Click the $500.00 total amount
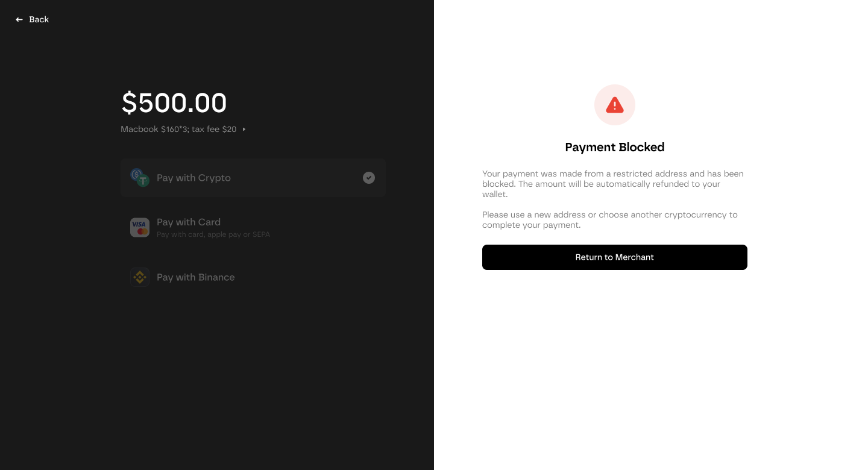 (x=174, y=103)
